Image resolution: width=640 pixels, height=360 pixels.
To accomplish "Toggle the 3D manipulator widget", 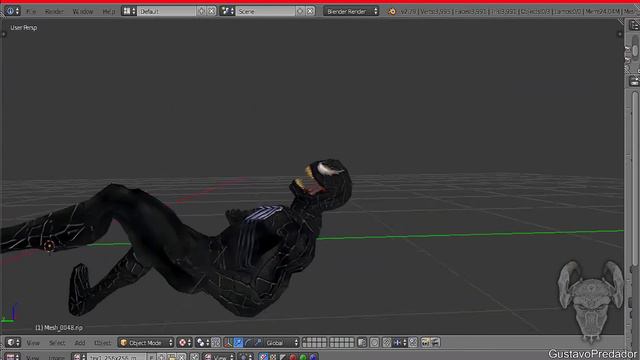I will (228, 342).
